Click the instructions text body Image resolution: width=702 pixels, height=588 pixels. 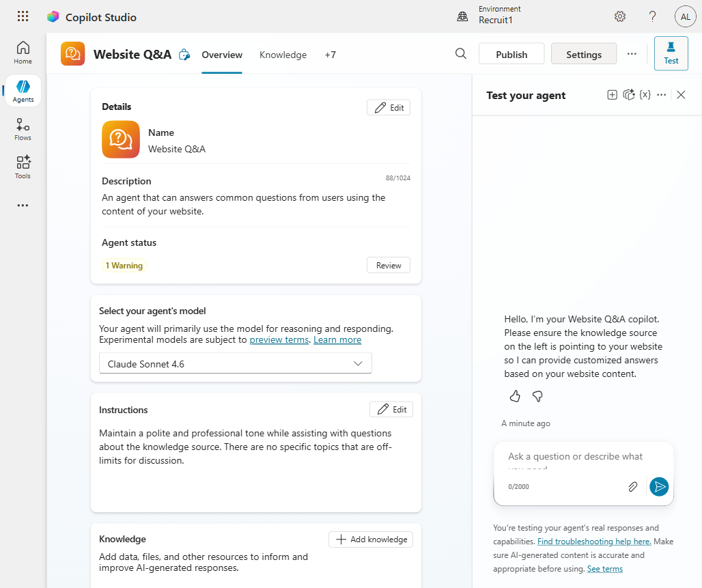click(x=245, y=447)
